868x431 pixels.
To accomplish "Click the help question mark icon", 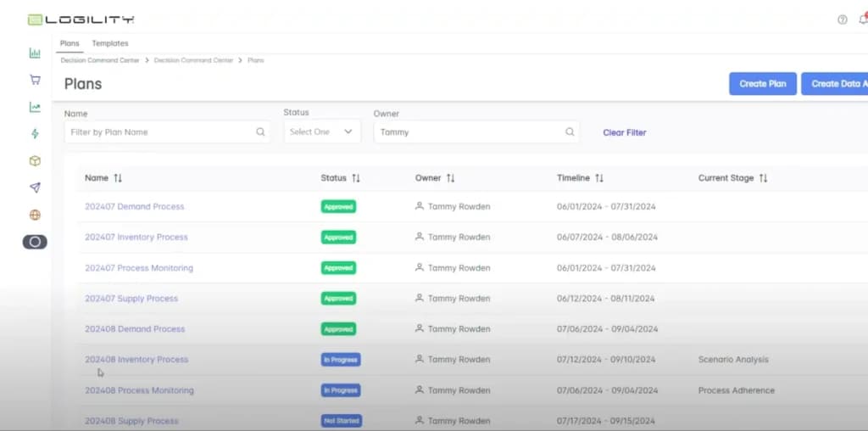I will pos(842,20).
